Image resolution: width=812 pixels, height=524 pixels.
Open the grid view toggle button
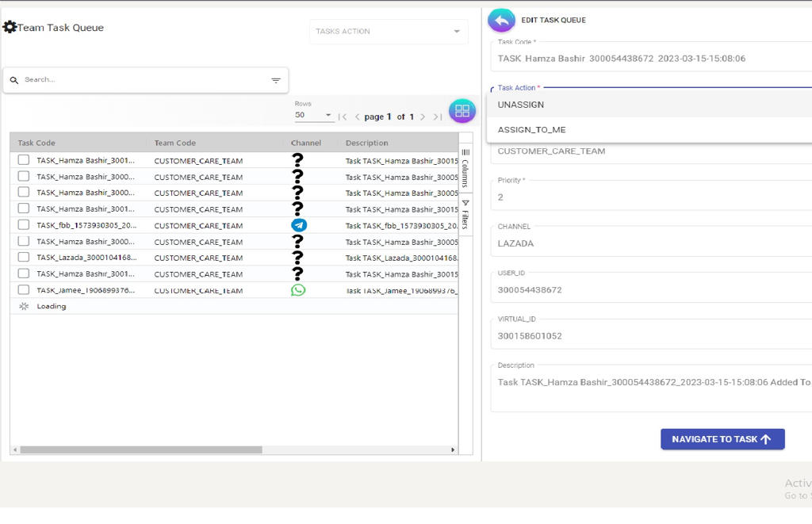tap(462, 111)
